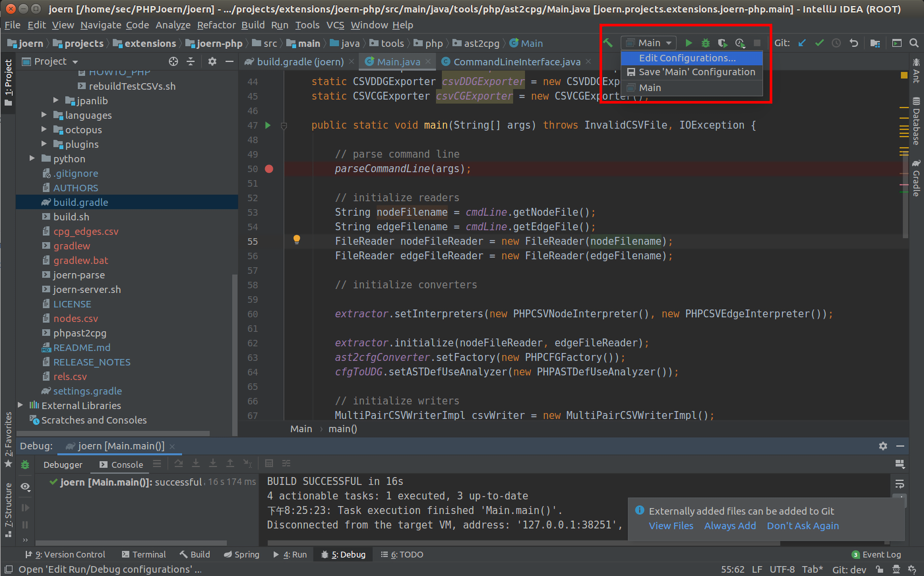Toggle the Ant tool window side tab
Image resolution: width=924 pixels, height=576 pixels.
pyautogui.click(x=916, y=71)
